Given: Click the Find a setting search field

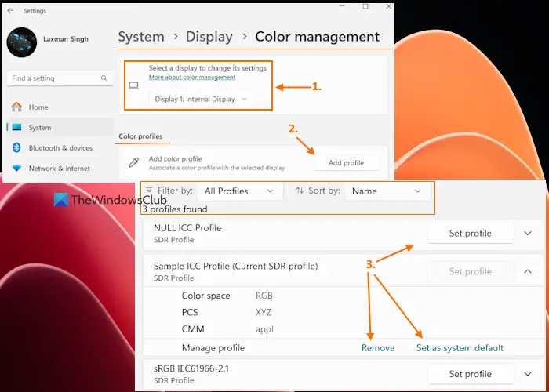Looking at the screenshot, I should click(x=60, y=78).
